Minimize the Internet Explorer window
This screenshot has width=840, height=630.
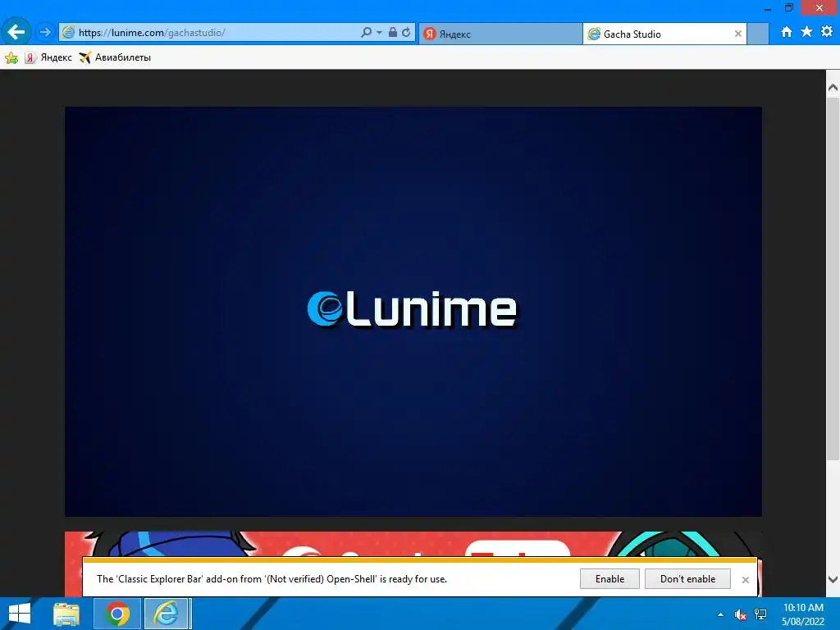768,8
